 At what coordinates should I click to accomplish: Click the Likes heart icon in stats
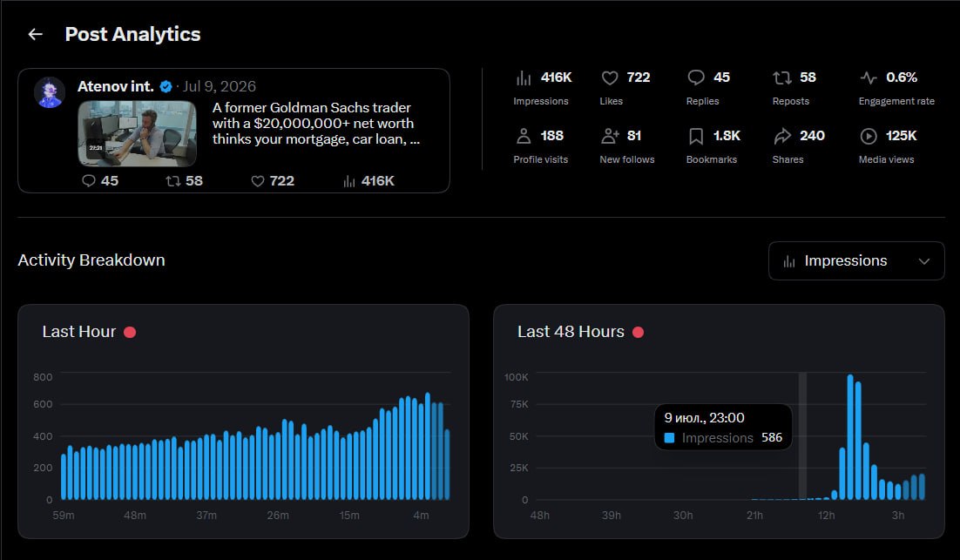(x=610, y=78)
